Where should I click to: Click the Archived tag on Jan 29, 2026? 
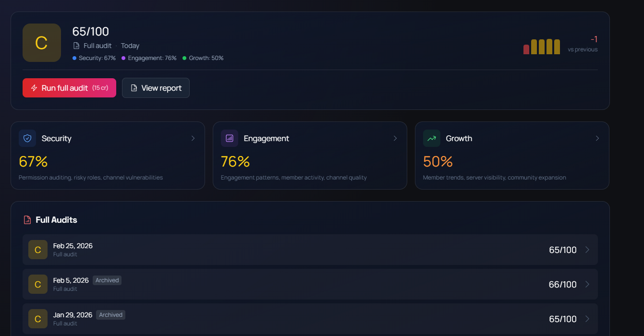[110, 315]
